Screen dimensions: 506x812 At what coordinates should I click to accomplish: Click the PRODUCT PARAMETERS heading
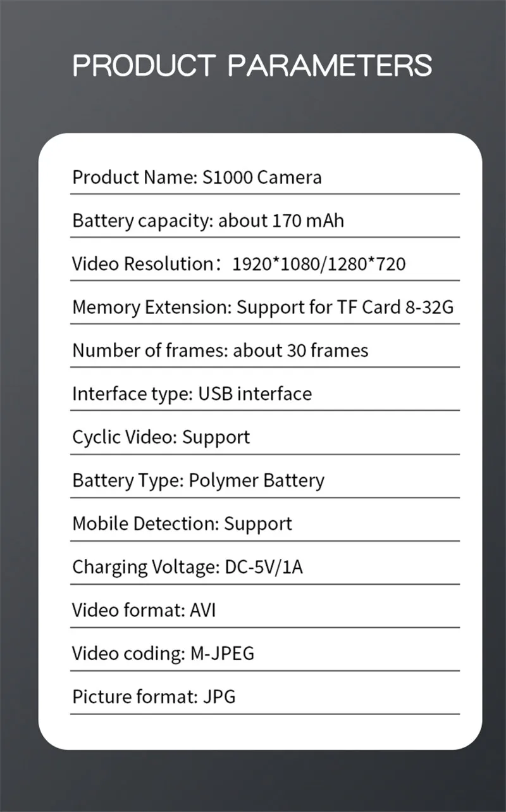pos(252,65)
